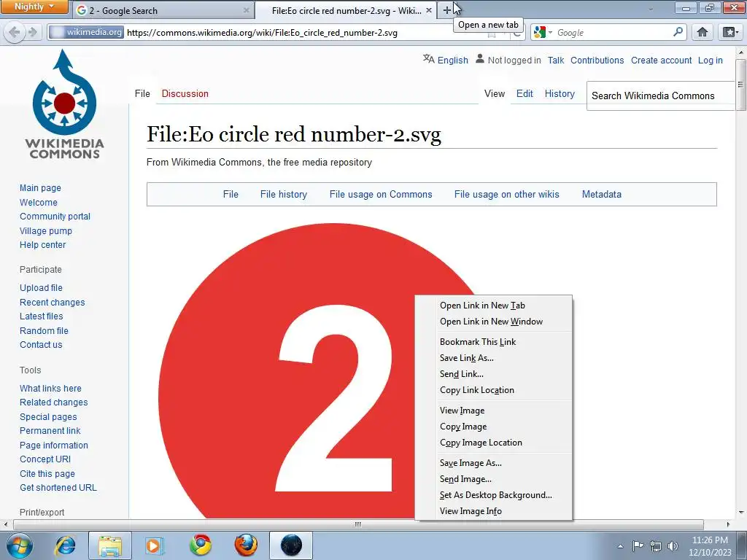Open the Windows Start button
Screen dimensions: 747x560
20,545
